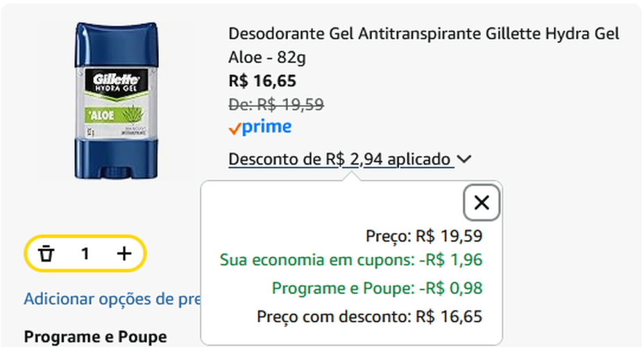The image size is (644, 347).
Task: Click the popover's pointer arrow tip
Action: [x=353, y=176]
